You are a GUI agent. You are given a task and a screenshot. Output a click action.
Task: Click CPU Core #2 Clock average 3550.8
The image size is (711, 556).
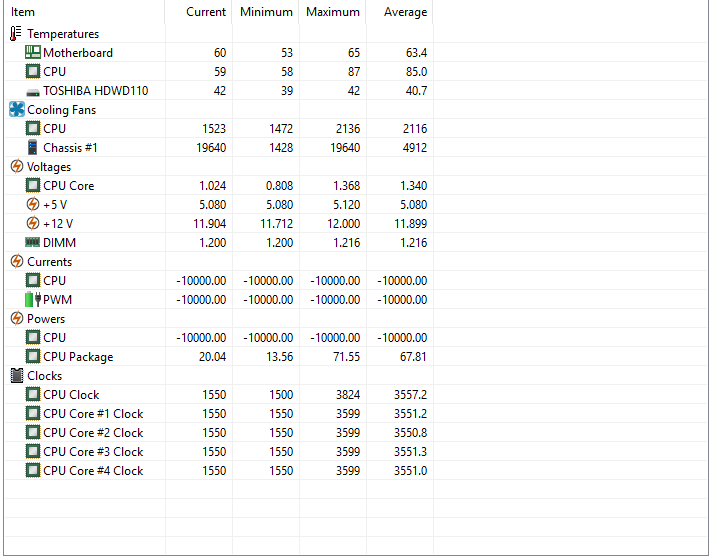click(x=410, y=433)
